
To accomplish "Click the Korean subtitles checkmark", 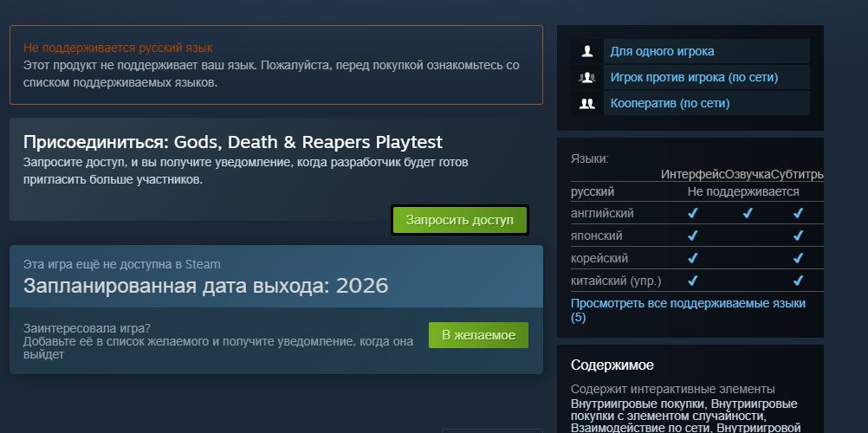I will point(798,258).
